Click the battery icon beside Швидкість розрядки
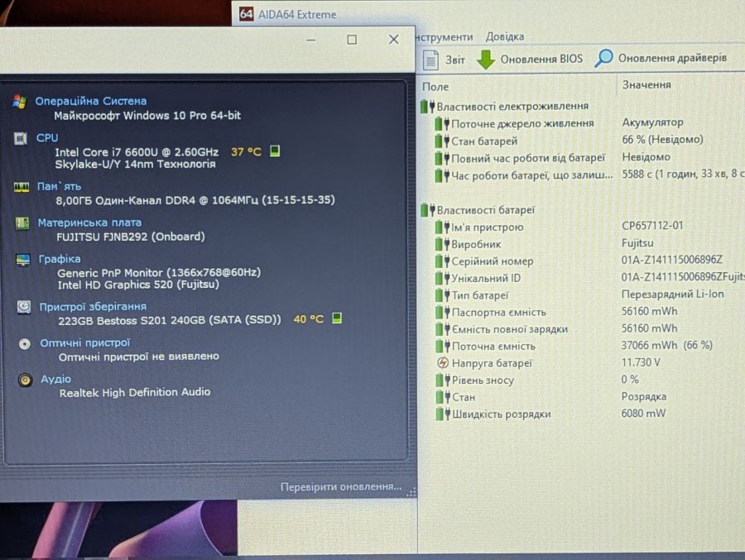The image size is (745, 560). (443, 414)
